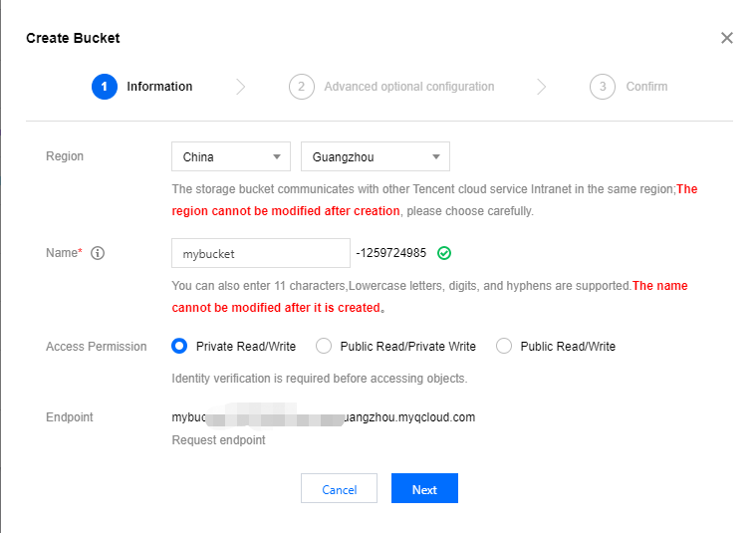Click the Name info tooltip icon
The height and width of the screenshot is (533, 756).
98,253
